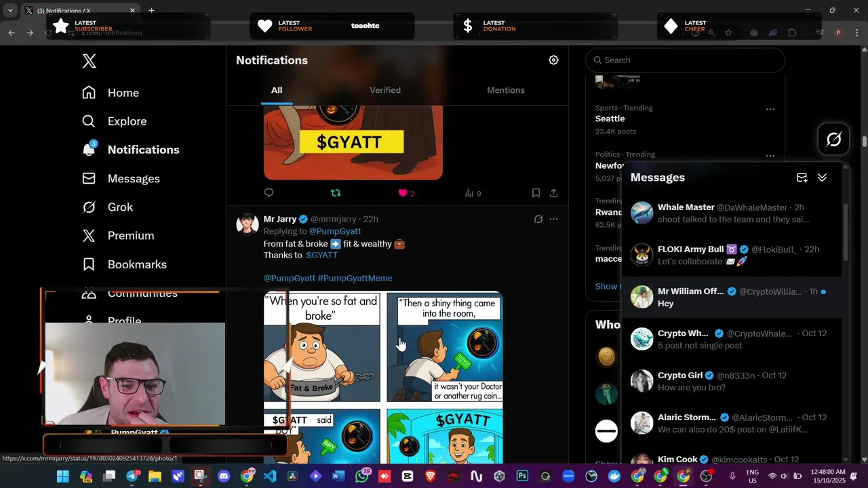Click the Home house icon
The height and width of the screenshot is (488, 868).
pos(89,92)
